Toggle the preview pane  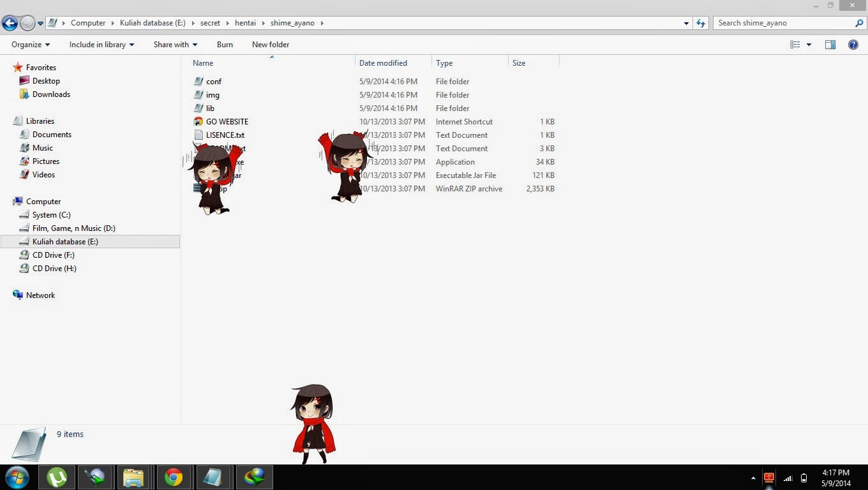coord(830,44)
